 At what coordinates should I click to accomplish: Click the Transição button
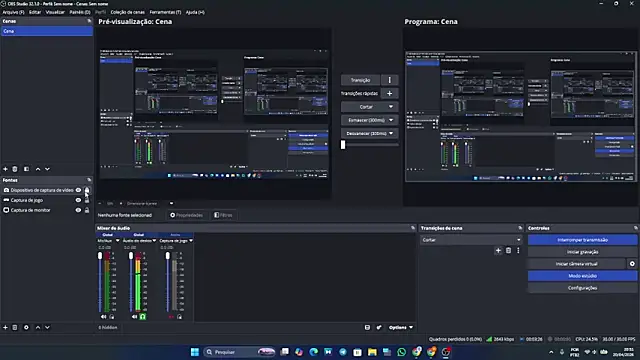click(360, 80)
